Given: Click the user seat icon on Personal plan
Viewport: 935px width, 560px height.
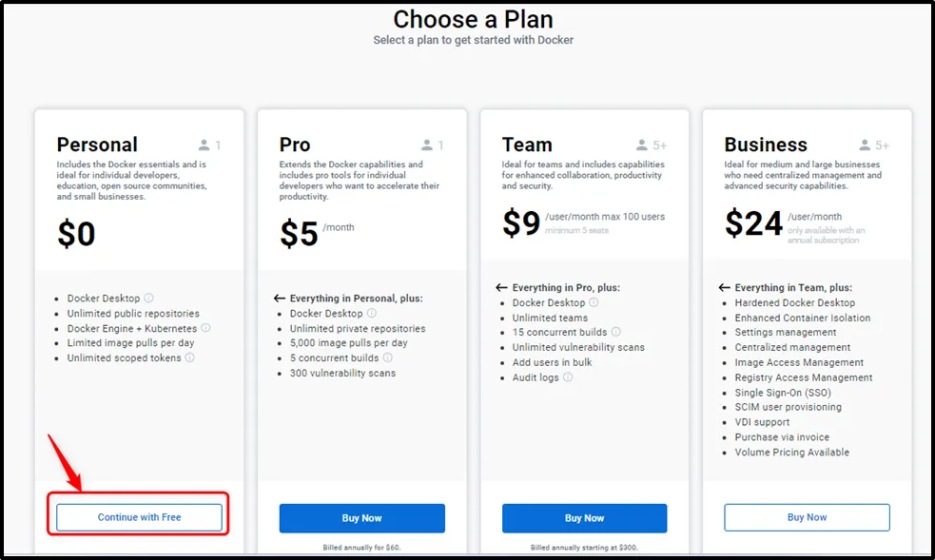Looking at the screenshot, I should [204, 145].
